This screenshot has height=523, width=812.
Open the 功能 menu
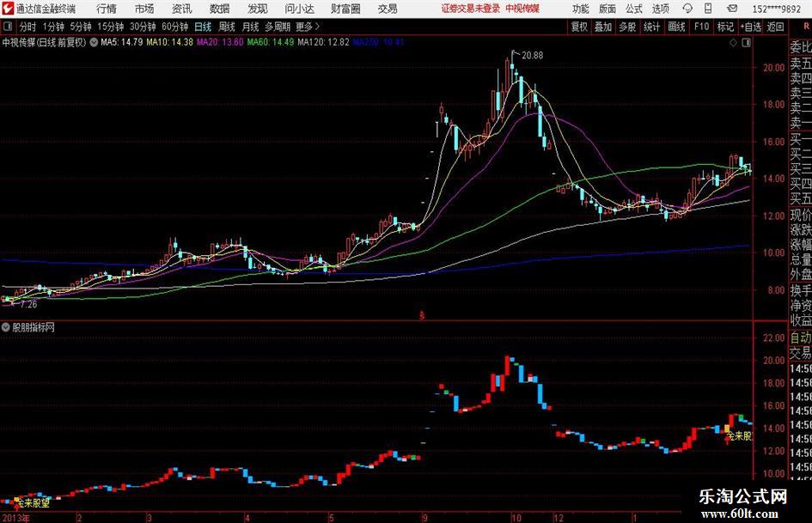581,9
